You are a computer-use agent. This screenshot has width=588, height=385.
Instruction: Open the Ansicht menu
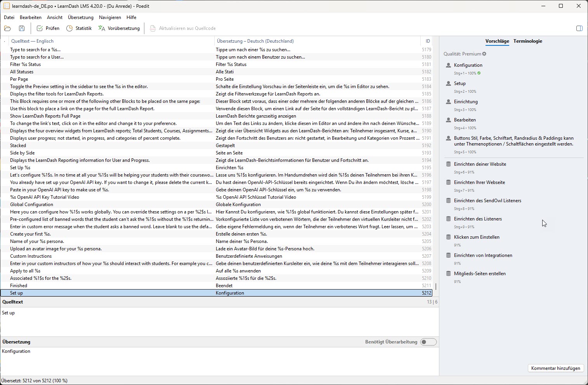pyautogui.click(x=55, y=17)
